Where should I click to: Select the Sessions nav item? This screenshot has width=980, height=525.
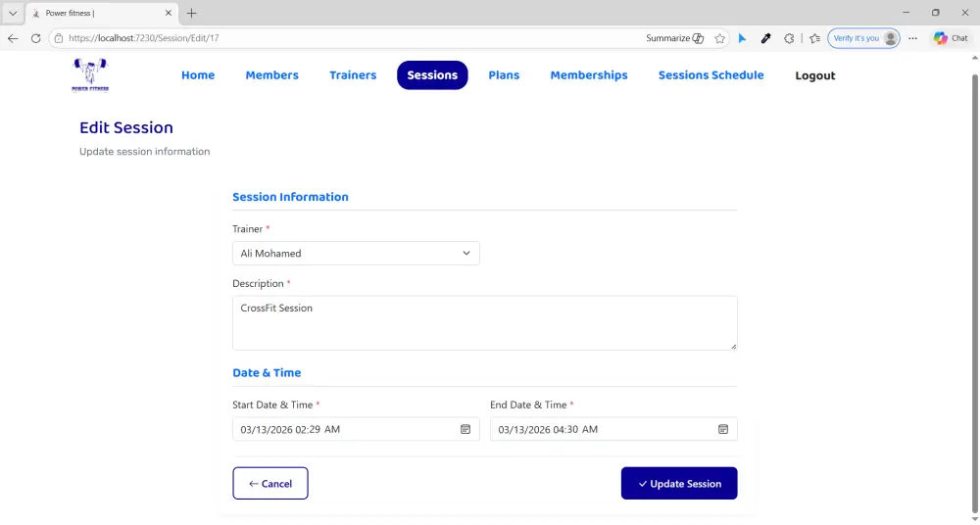click(x=432, y=75)
